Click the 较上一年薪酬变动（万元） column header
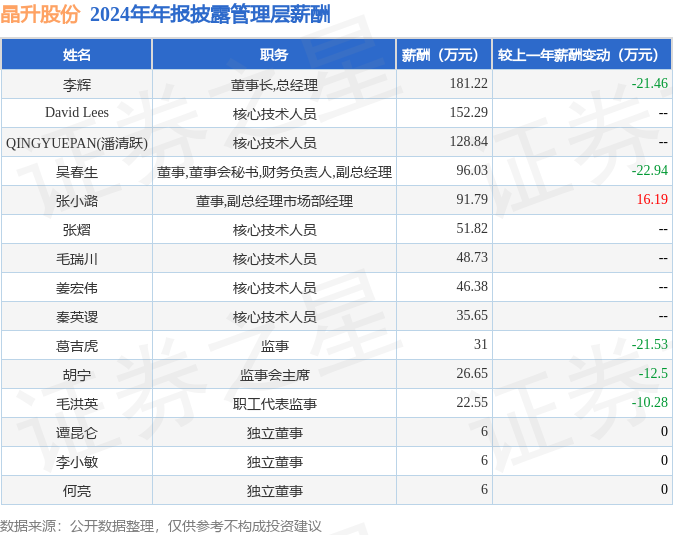The image size is (673, 535). [x=582, y=55]
